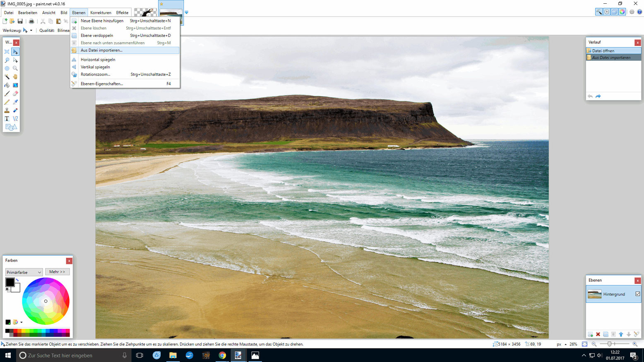Click the 'Mehr >>' button

(57, 272)
